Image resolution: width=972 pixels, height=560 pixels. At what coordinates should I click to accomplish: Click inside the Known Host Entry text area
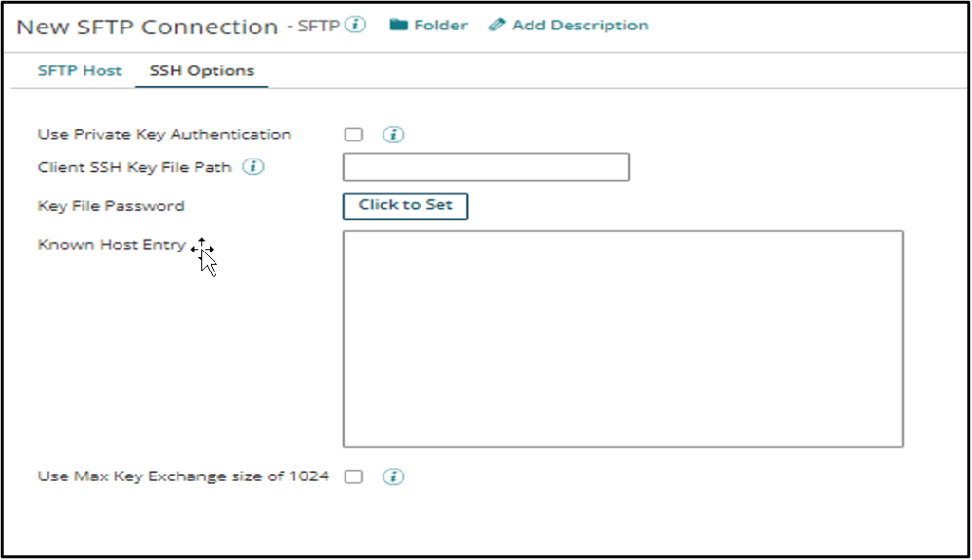tap(622, 338)
